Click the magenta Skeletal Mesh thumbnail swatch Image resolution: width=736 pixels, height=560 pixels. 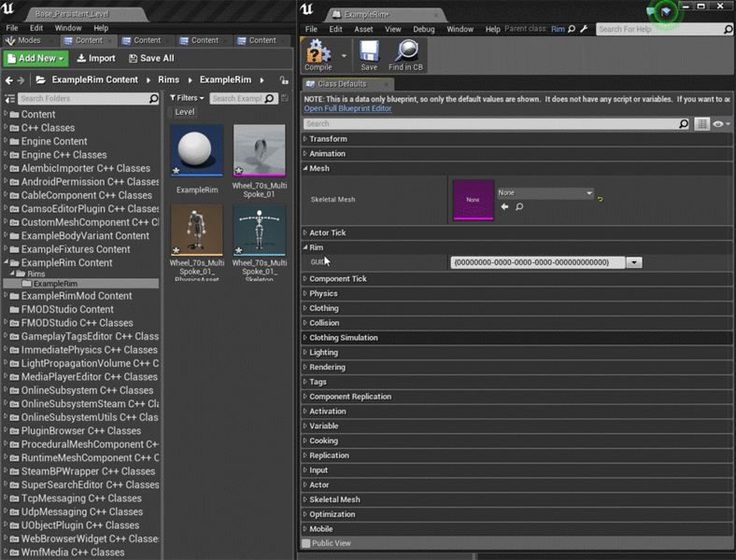(473, 200)
